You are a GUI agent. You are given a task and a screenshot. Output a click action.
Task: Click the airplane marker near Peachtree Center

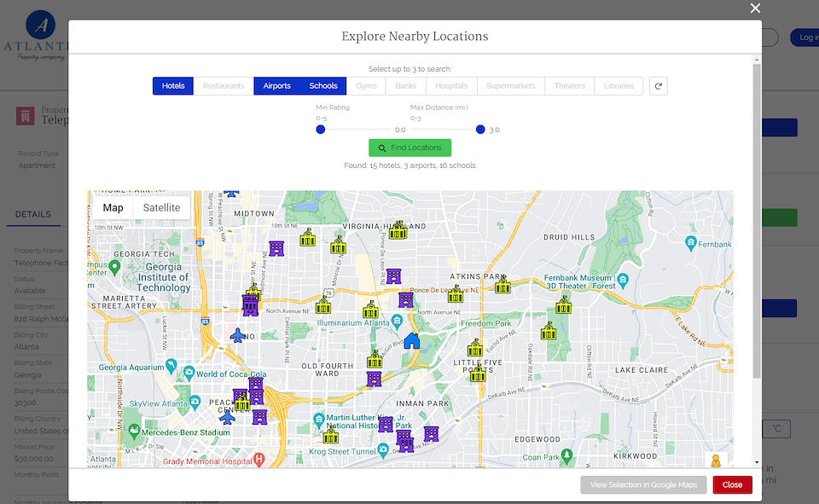click(x=227, y=416)
